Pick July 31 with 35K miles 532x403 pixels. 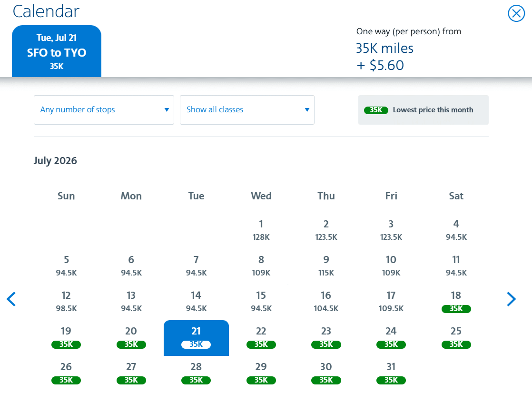point(391,373)
